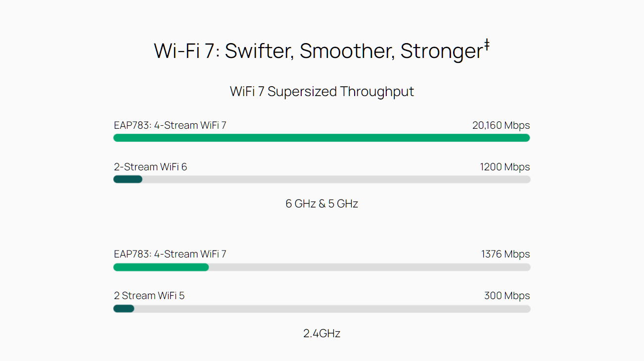Image resolution: width=644 pixels, height=361 pixels.
Task: Click the EAP783 label above the 1376 Mbps bar
Action: pyautogui.click(x=170, y=254)
